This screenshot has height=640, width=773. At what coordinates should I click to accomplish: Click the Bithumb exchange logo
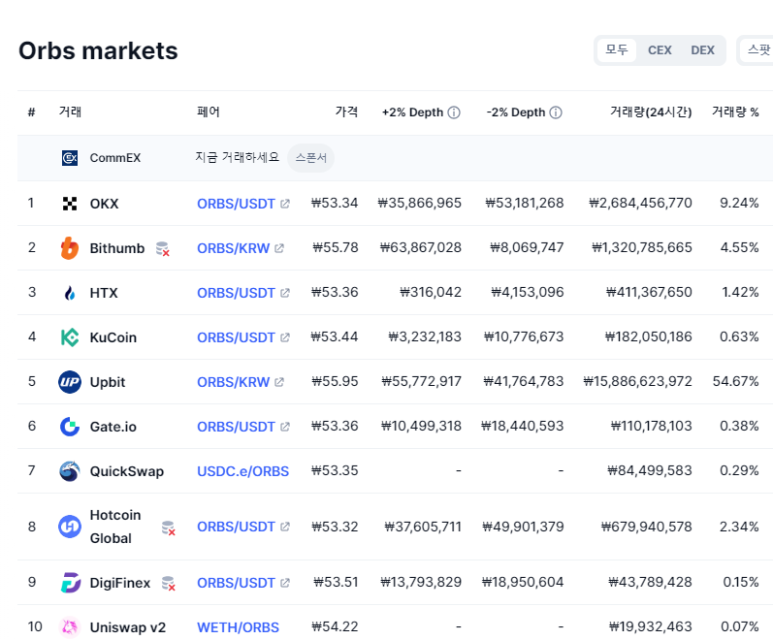tap(70, 248)
